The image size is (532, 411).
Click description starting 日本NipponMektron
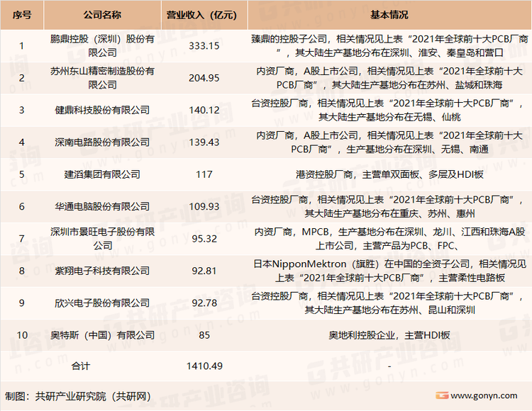click(x=389, y=271)
